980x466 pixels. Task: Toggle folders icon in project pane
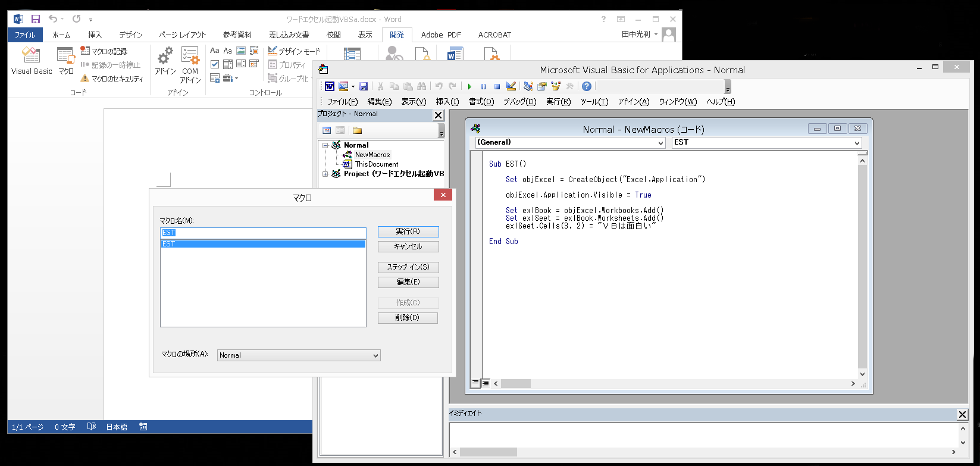(x=357, y=130)
